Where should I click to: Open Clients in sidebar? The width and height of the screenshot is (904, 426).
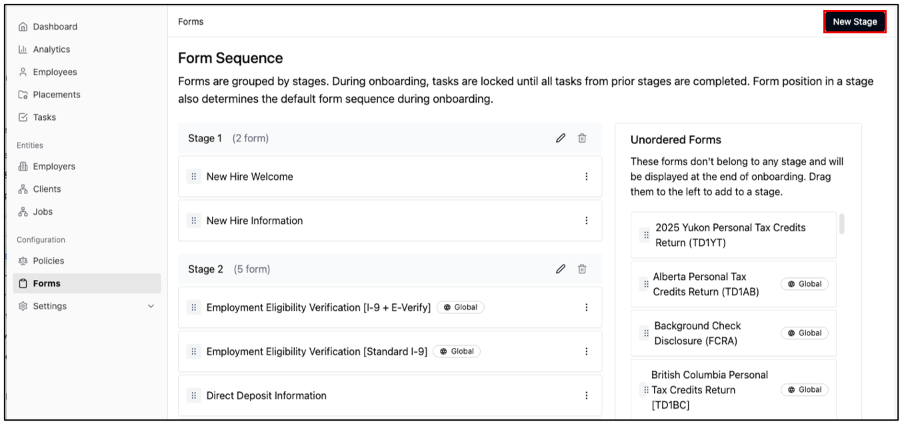click(47, 189)
